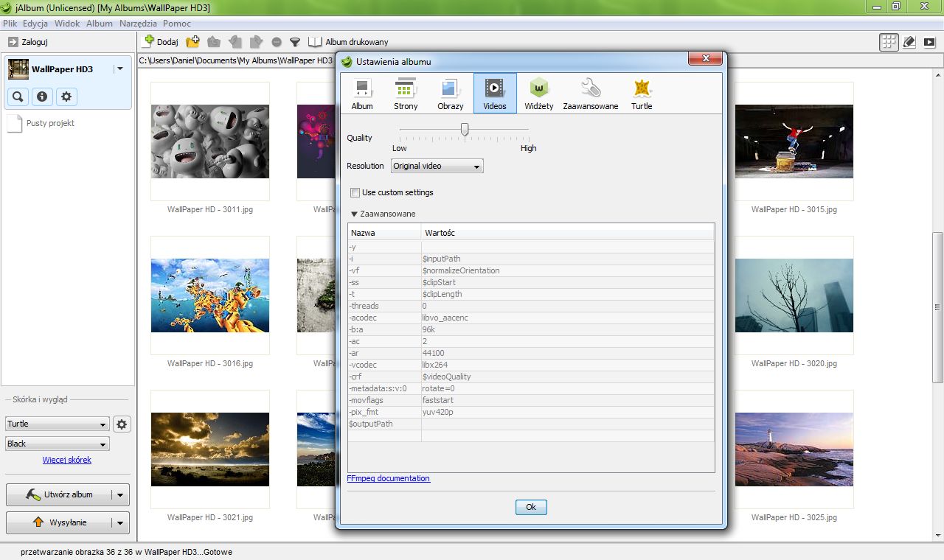Switch to the Album settings tab
The image size is (944, 560).
362,94
